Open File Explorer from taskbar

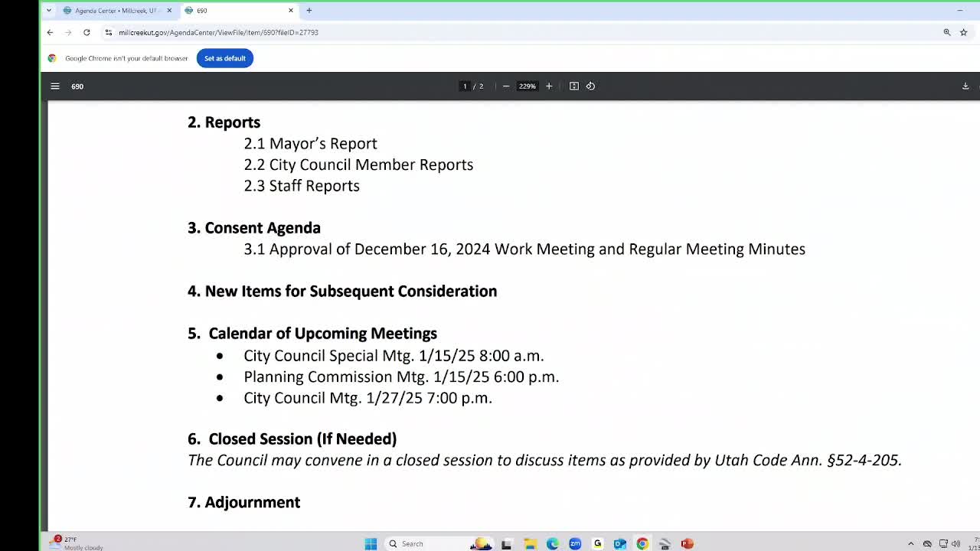pos(530,544)
